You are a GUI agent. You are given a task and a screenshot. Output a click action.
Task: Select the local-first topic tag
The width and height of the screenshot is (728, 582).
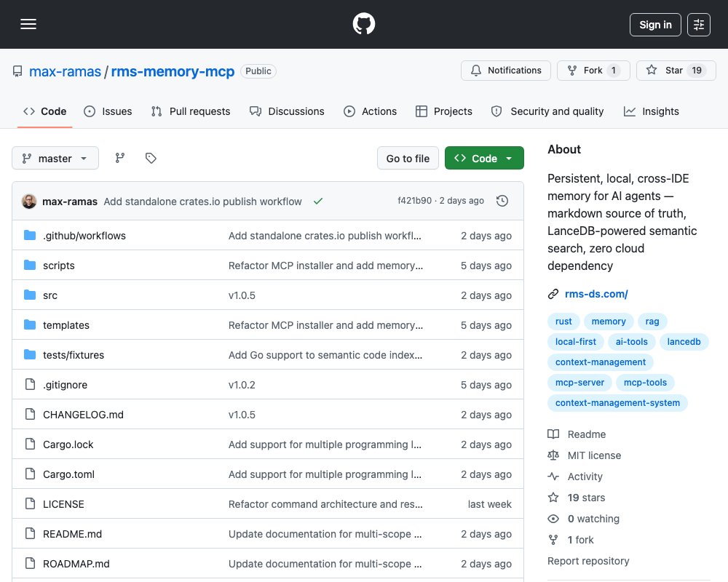(575, 342)
